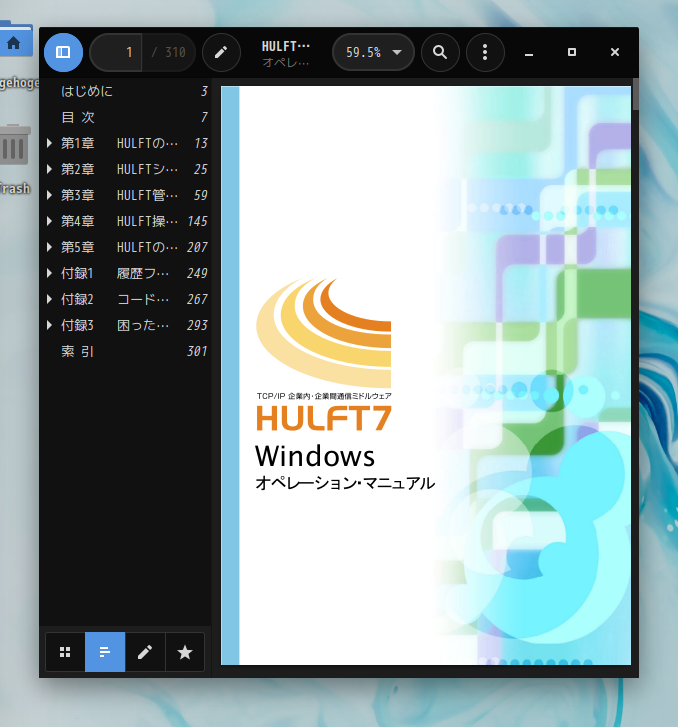Go to 目 次 outline entry
The height and width of the screenshot is (727, 678).
click(126, 117)
